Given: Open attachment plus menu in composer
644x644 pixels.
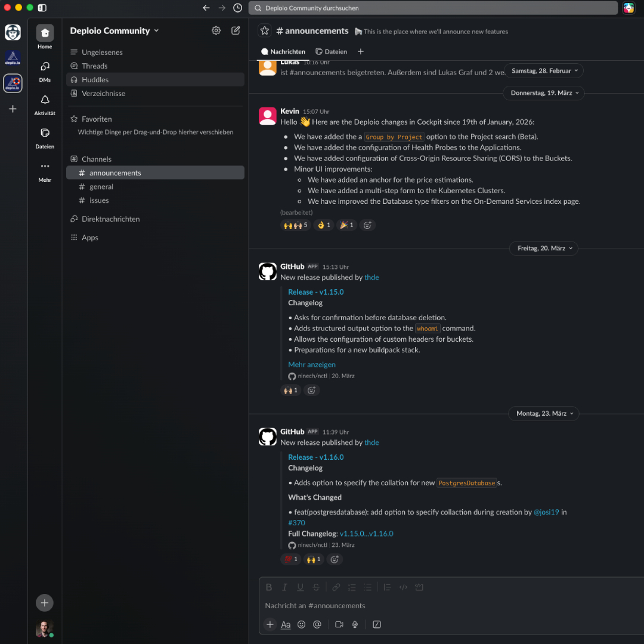Looking at the screenshot, I should 270,624.
